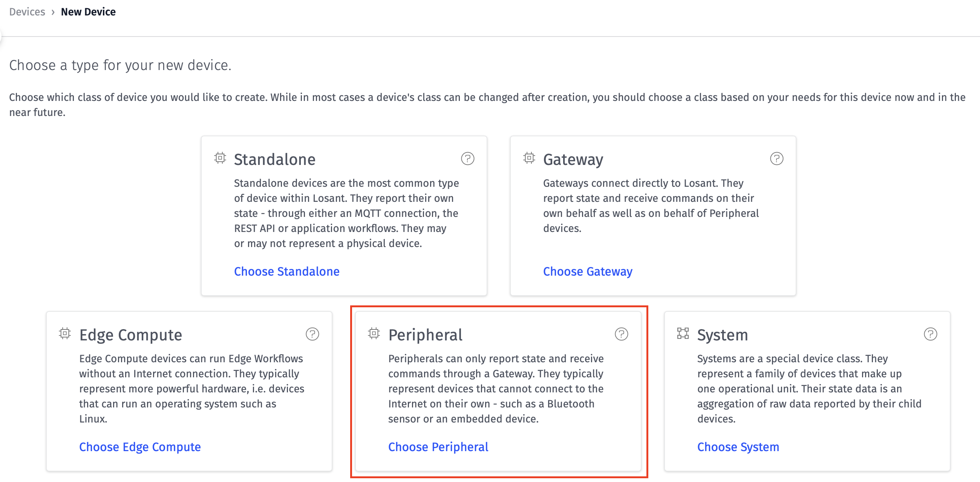The image size is (980, 482).
Task: Open help for the Edge Compute device type
Action: 312,334
